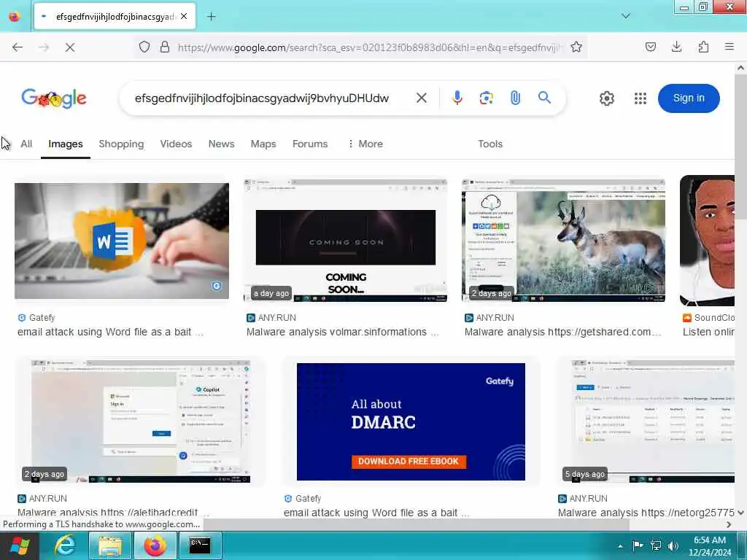Show hidden system tray icons
Image resolution: width=747 pixels, height=560 pixels.
coord(620,546)
